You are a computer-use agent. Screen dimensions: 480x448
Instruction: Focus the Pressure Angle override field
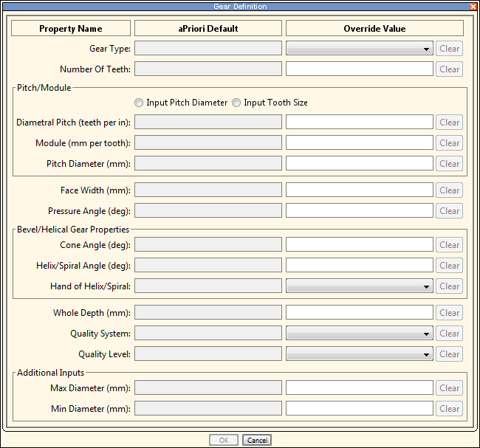pyautogui.click(x=359, y=211)
